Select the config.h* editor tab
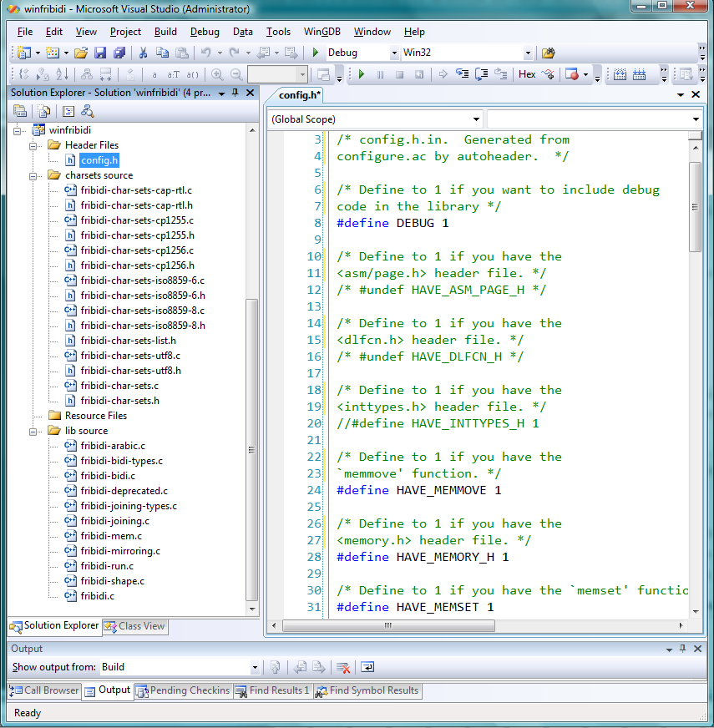This screenshot has height=728, width=714. [299, 95]
